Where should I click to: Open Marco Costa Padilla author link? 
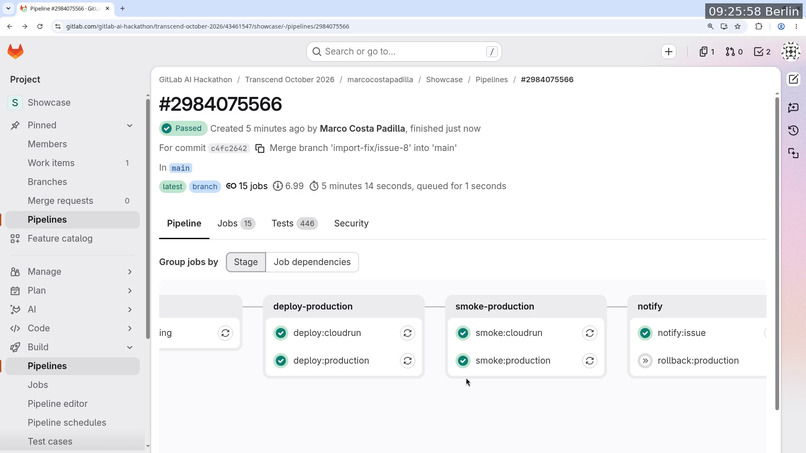click(x=362, y=129)
